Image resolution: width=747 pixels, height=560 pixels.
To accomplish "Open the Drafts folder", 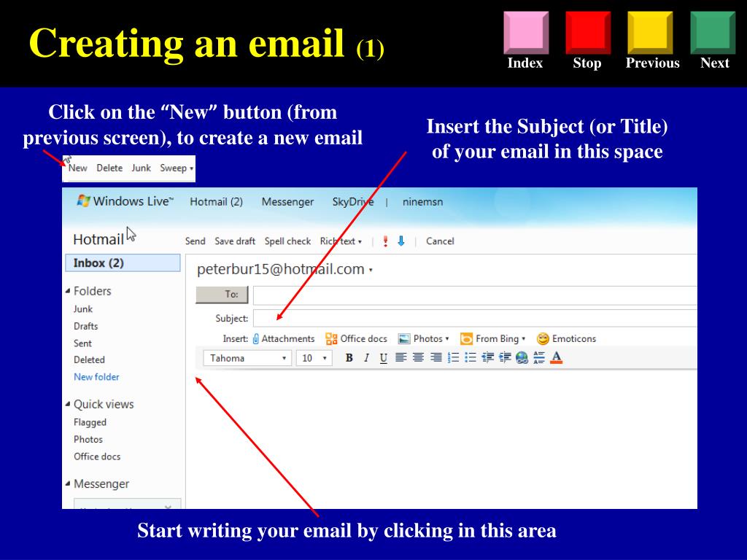I will click(x=86, y=326).
